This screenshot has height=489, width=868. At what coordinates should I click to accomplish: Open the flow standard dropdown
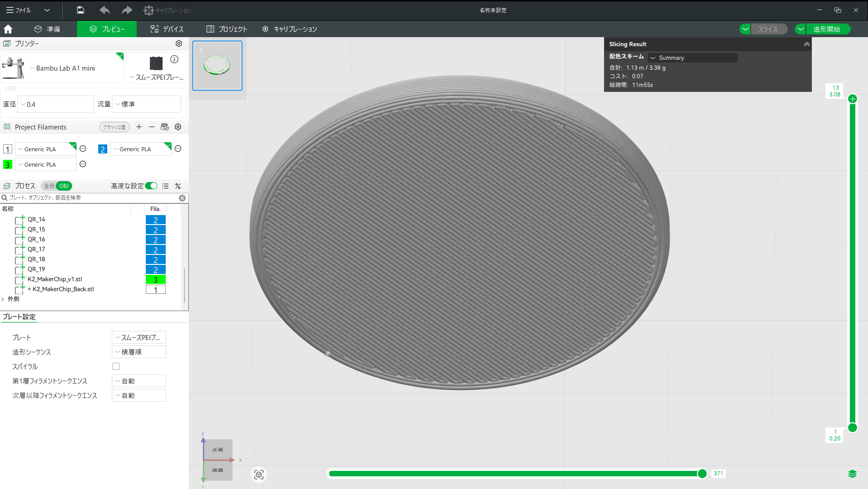click(x=146, y=104)
